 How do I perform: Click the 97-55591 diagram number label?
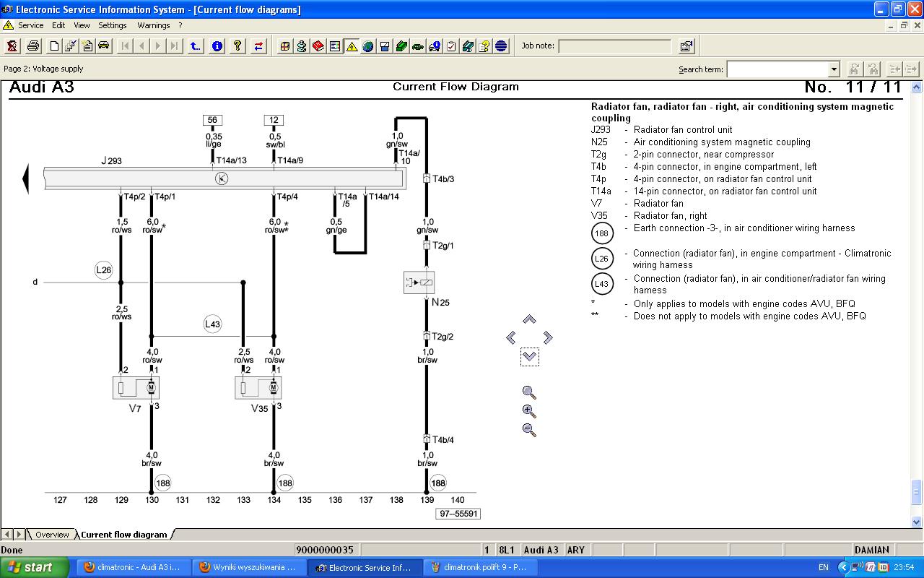458,514
